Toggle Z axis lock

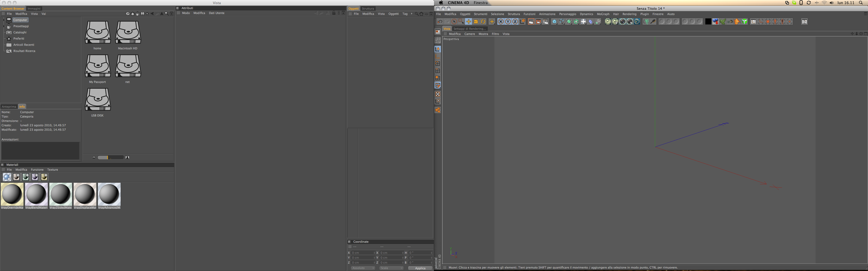515,21
